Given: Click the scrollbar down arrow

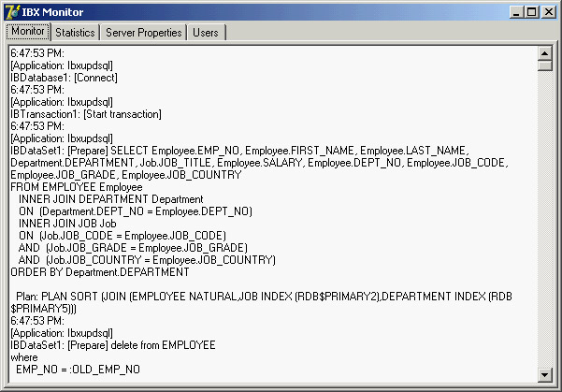Looking at the screenshot, I should coord(545,375).
